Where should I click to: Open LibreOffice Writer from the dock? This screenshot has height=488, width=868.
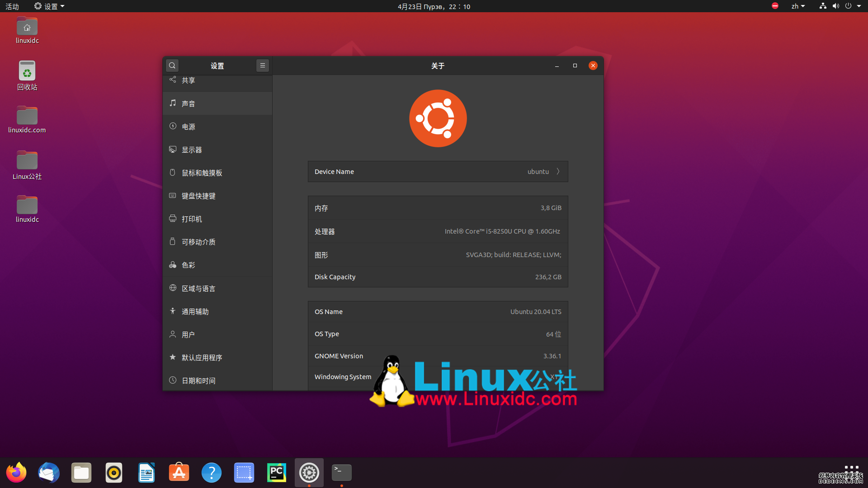coord(146,473)
